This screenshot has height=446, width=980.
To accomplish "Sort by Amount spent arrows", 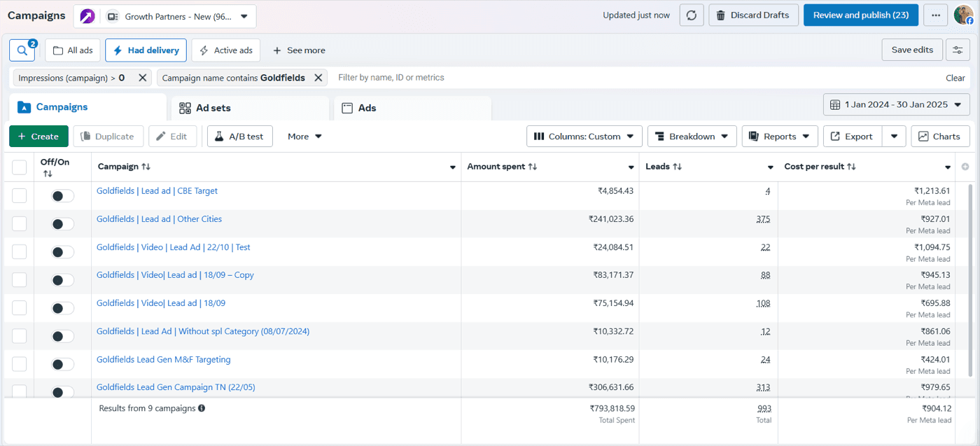I will [x=533, y=167].
